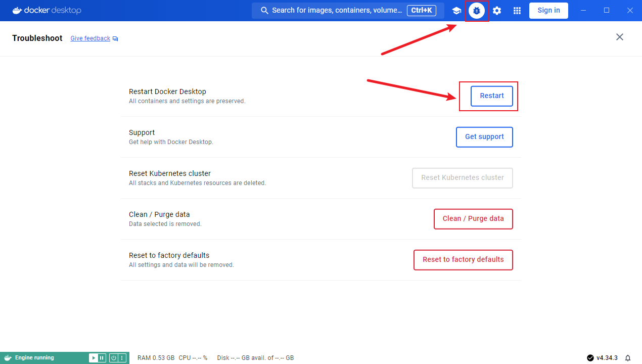Click the engine power quit icon
This screenshot has height=364, width=642.
114,358
